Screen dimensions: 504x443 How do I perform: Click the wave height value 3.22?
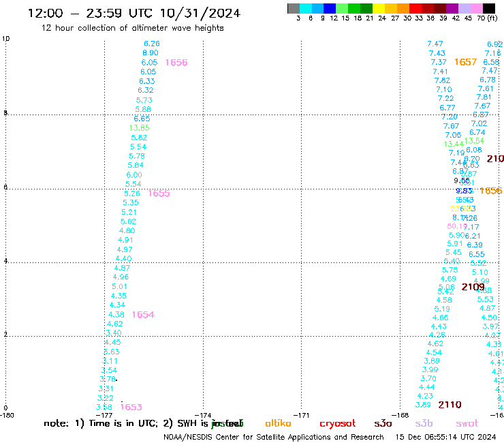pos(106,398)
